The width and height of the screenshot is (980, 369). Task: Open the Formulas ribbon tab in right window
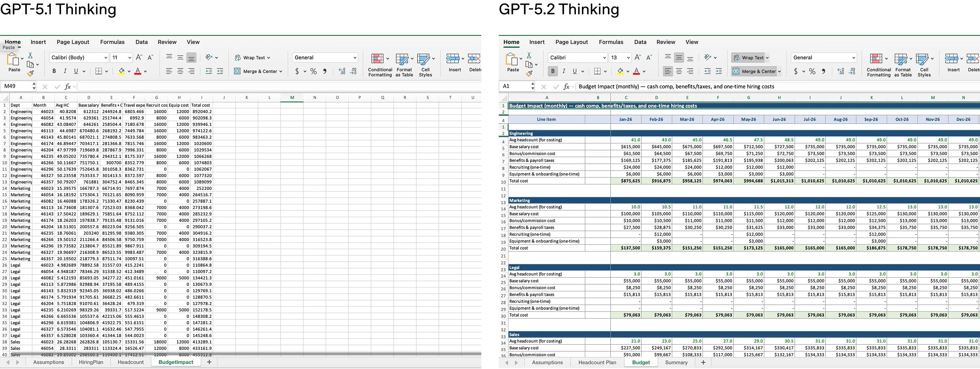point(611,42)
